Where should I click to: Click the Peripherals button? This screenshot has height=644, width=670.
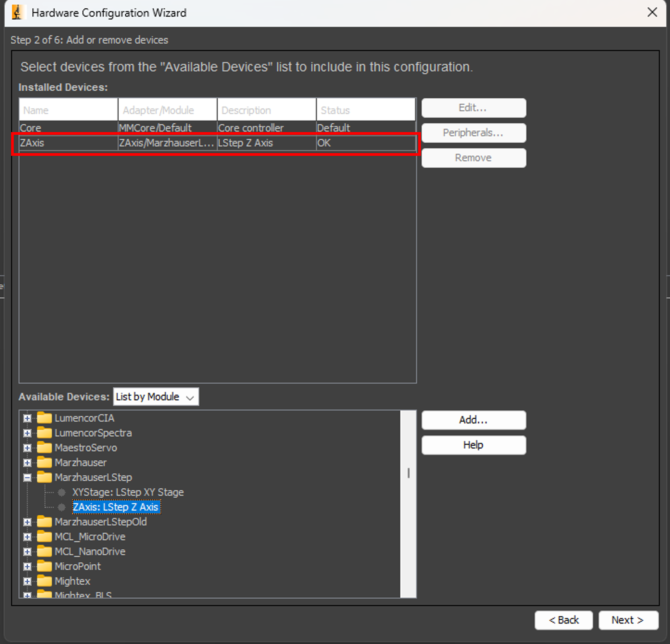(474, 133)
